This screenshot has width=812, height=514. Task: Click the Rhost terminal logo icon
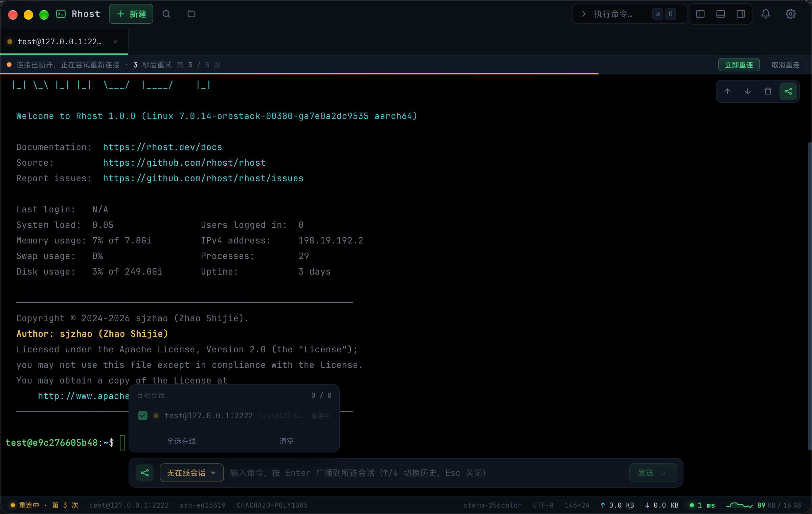coord(61,14)
